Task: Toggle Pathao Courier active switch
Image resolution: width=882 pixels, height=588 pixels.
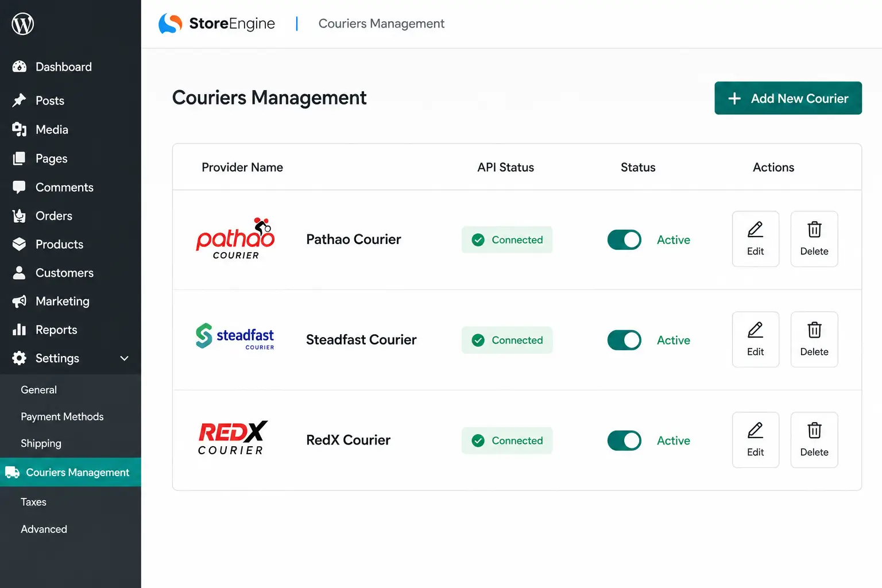Action: click(624, 239)
